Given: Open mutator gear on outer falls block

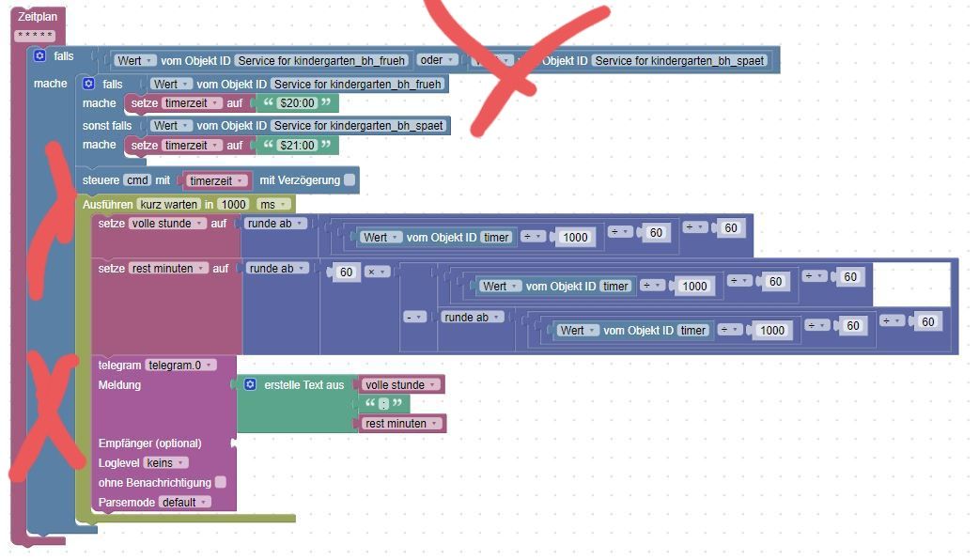Looking at the screenshot, I should [40, 55].
